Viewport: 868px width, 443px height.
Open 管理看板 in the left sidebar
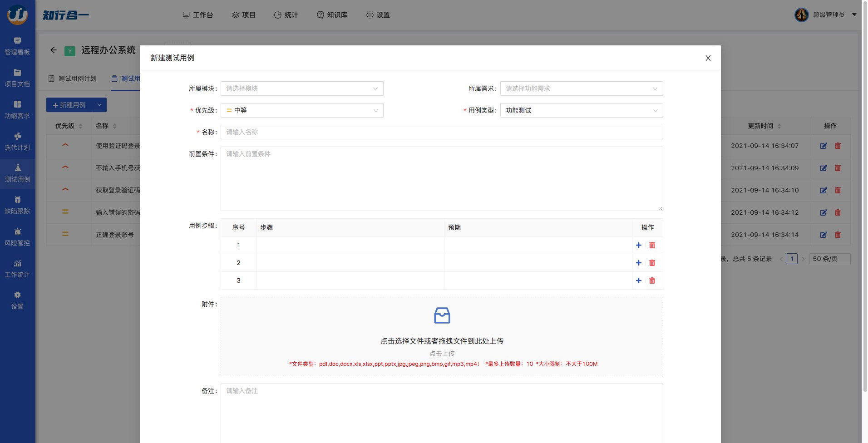[17, 46]
